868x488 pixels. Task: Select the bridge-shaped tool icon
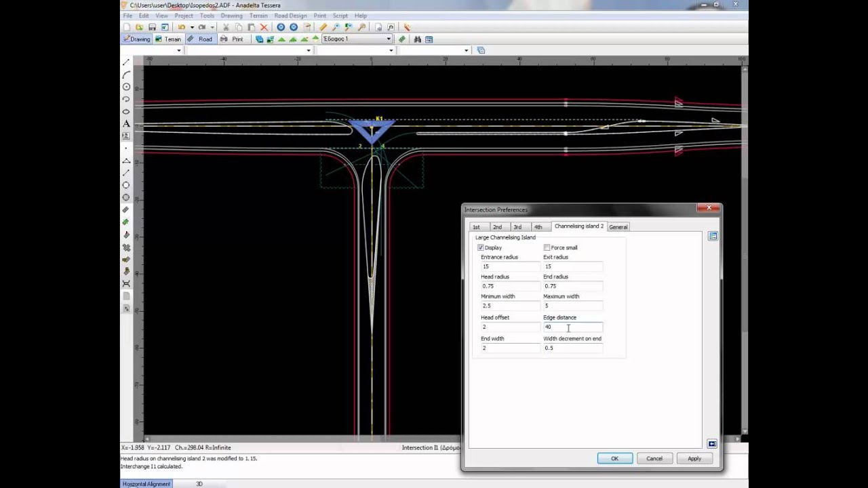point(126,283)
